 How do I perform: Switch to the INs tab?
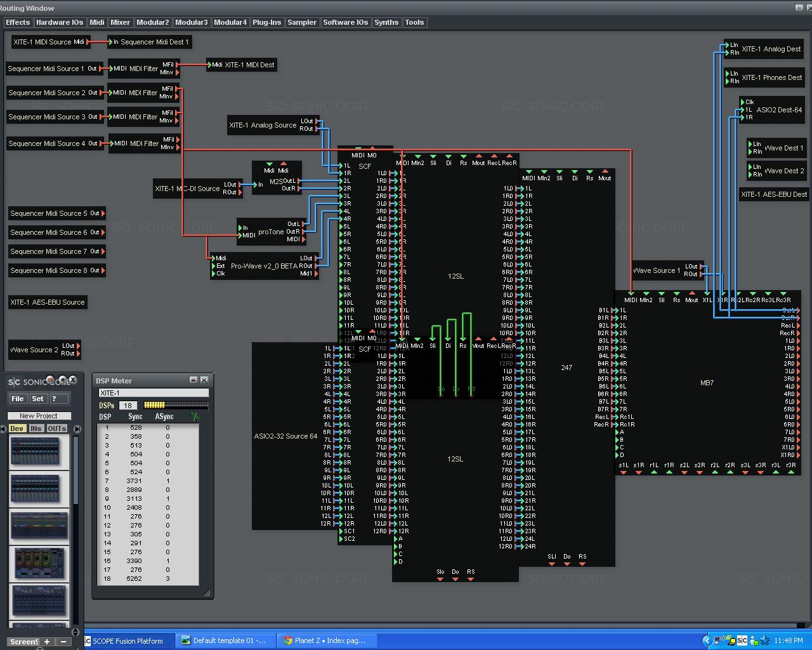36,428
